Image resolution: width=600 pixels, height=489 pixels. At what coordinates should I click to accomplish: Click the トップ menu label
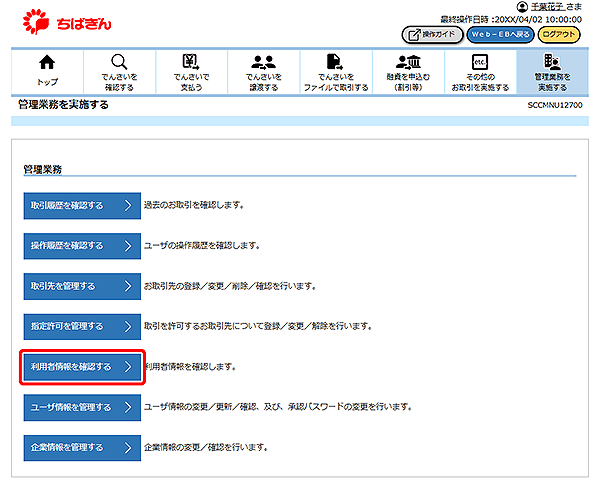47,82
